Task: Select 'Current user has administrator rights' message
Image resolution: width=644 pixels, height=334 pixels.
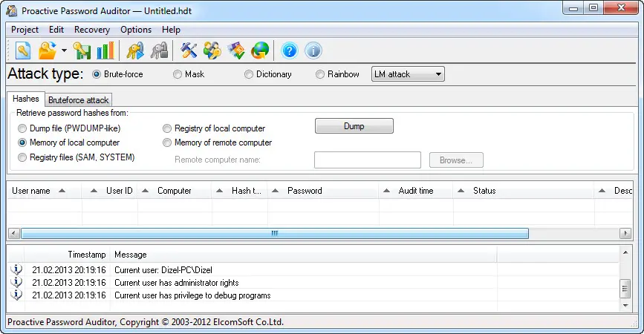Action: pyautogui.click(x=176, y=283)
